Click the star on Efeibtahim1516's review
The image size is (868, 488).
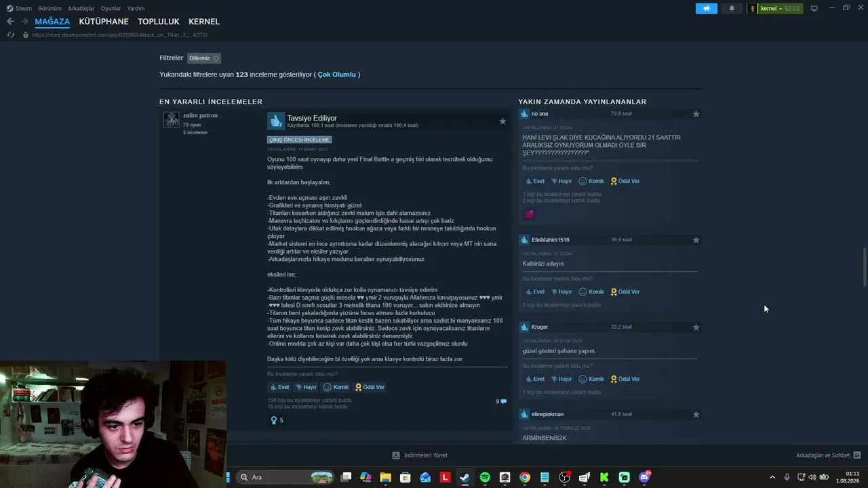pyautogui.click(x=696, y=240)
